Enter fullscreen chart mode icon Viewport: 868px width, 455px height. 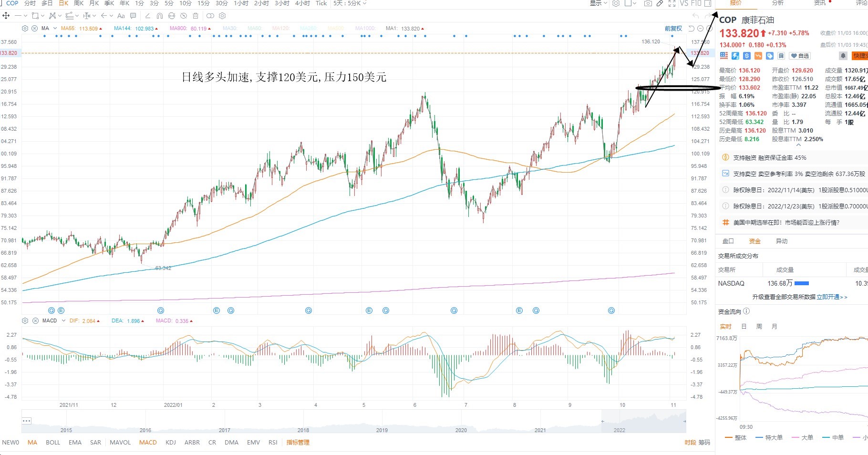coord(672,3)
